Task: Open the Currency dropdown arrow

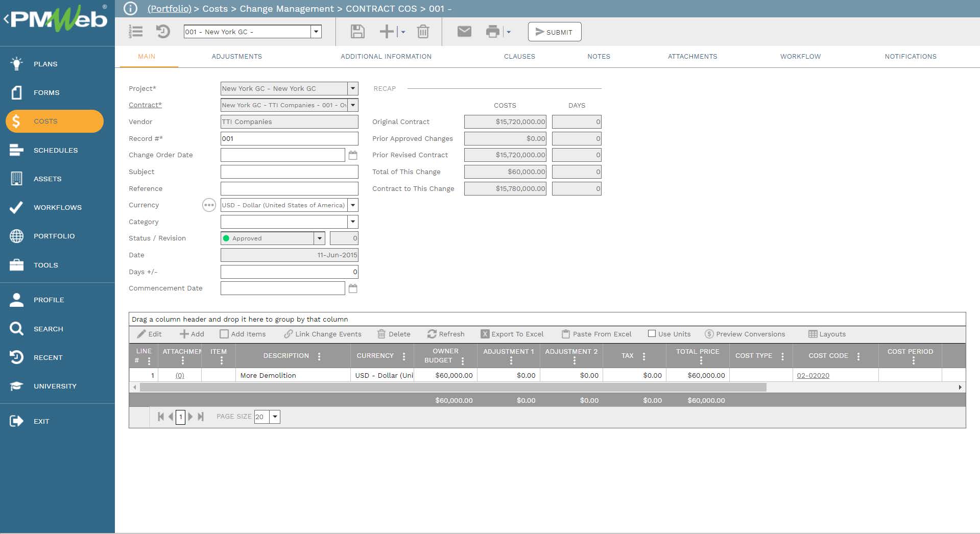Action: click(353, 205)
